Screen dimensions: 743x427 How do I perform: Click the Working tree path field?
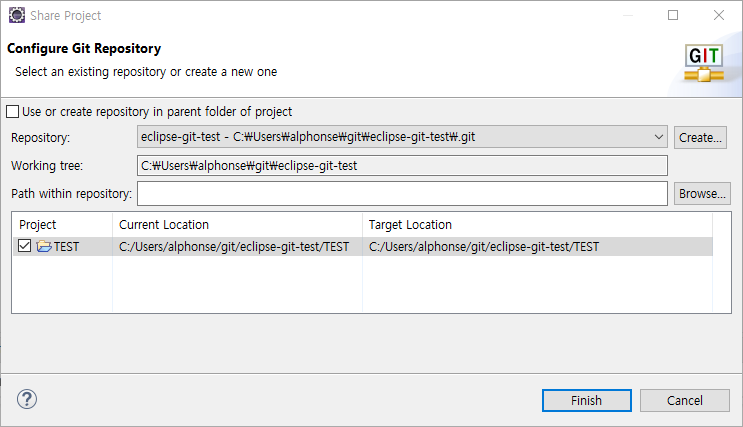click(x=402, y=165)
